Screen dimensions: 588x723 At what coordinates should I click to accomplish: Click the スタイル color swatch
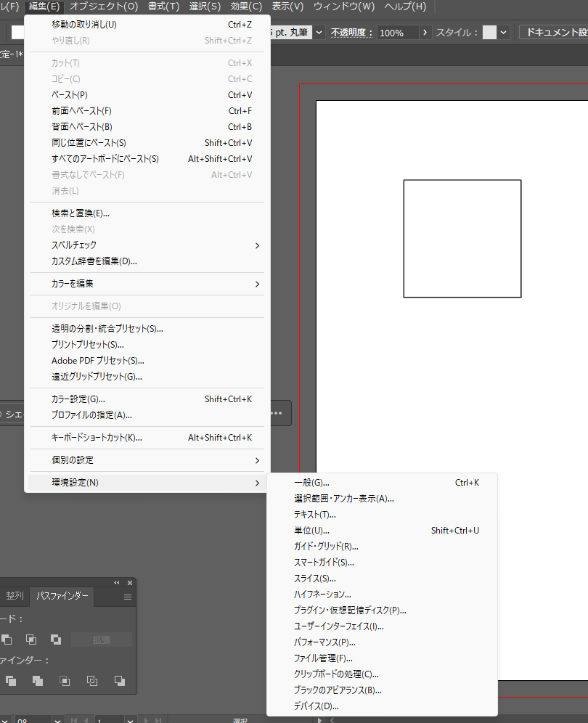[x=490, y=33]
